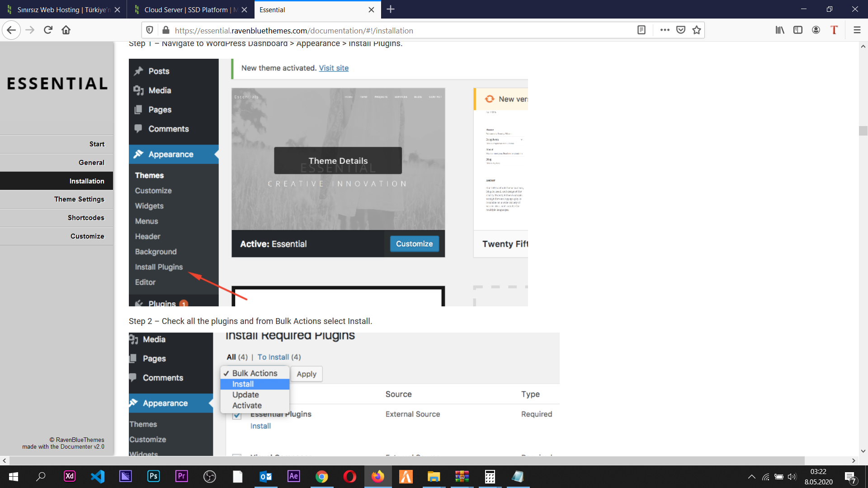Open Outlook from taskbar
The image size is (868, 488).
click(266, 476)
